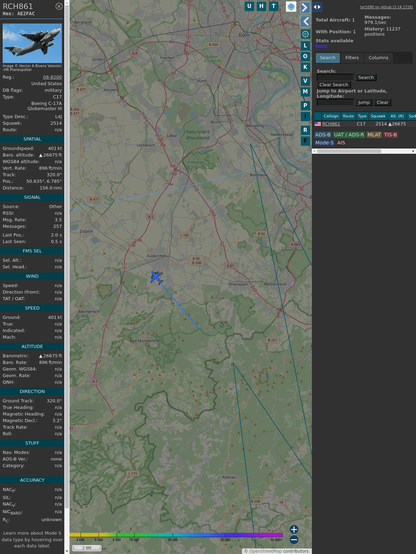Select the RCH861 row callsign

[x=331, y=124]
